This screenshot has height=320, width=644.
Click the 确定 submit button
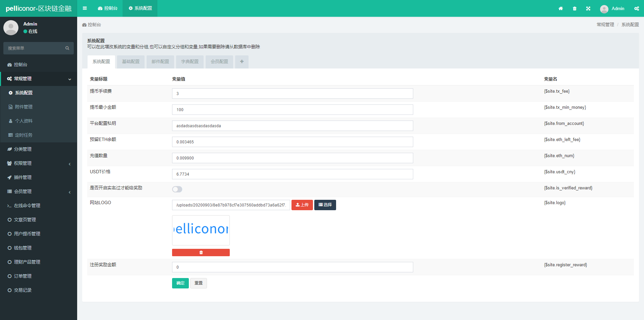180,283
